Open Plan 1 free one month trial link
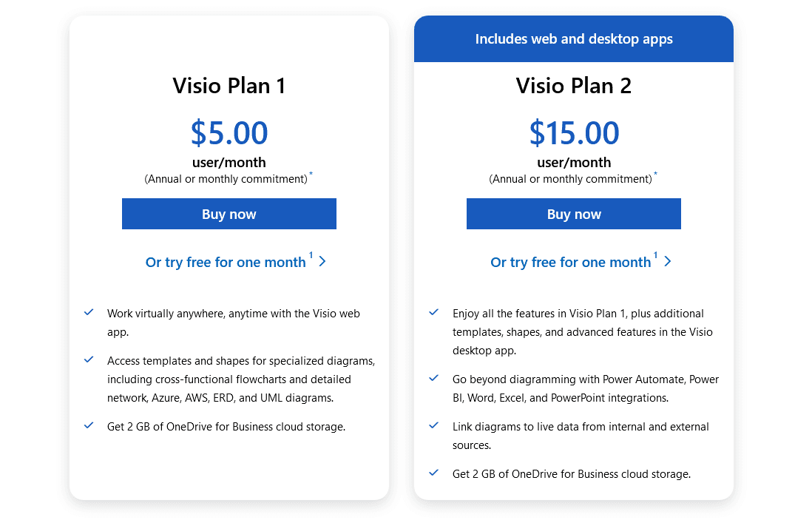 click(226, 262)
